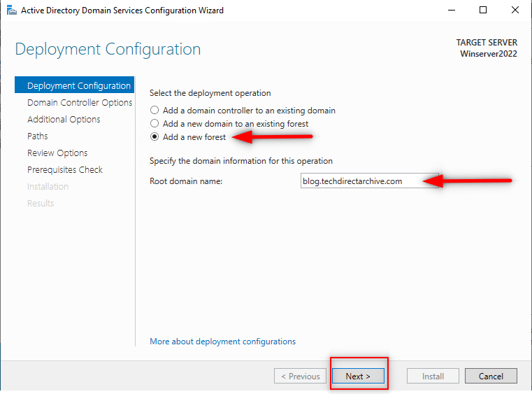Viewport: 532px width, 394px height.
Task: Switch to the Paths step
Action: pos(38,136)
